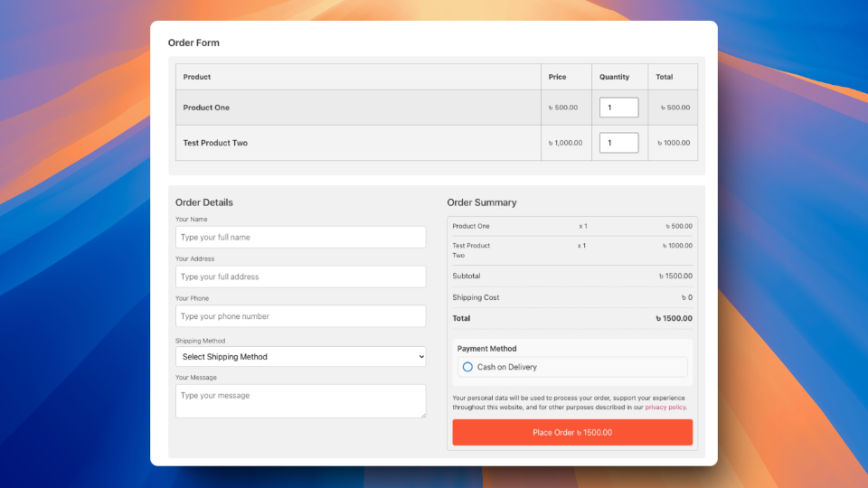The image size is (868, 488).
Task: Open the privacy policy link
Action: (x=665, y=408)
